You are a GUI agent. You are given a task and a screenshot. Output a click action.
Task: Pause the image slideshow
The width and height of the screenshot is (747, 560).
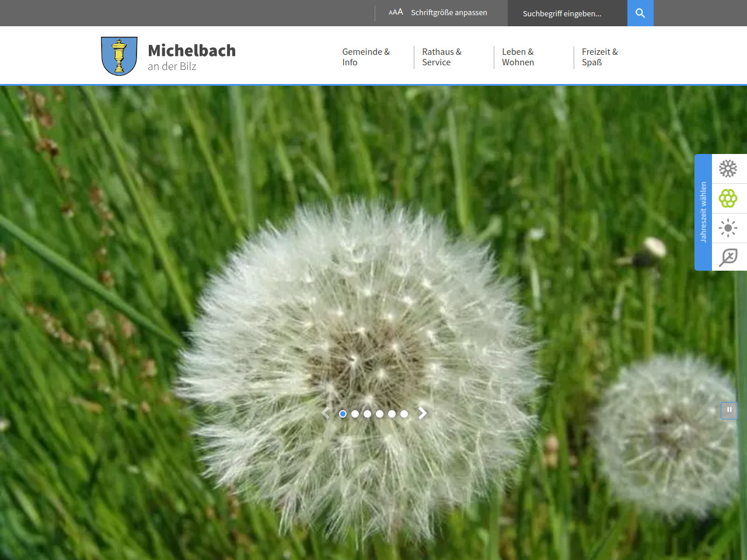point(729,410)
